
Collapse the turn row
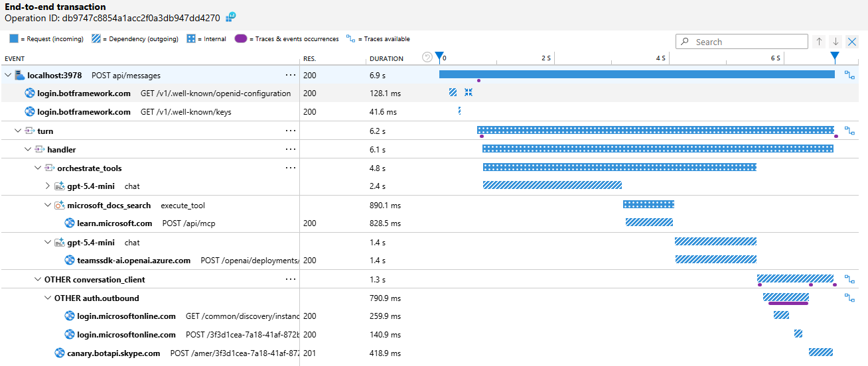point(18,131)
